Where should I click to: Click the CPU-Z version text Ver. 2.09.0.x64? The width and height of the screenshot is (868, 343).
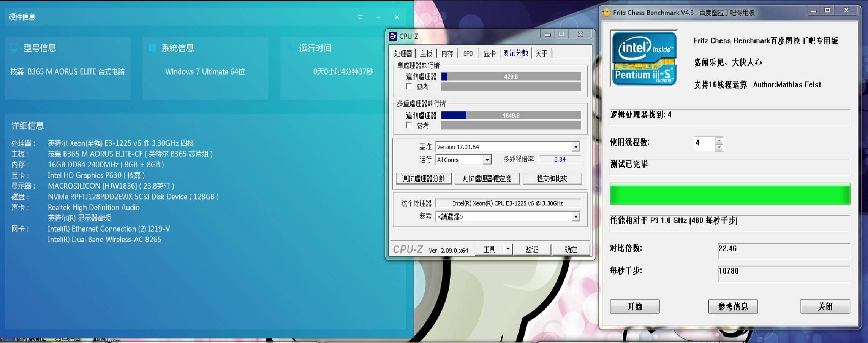[x=449, y=250]
